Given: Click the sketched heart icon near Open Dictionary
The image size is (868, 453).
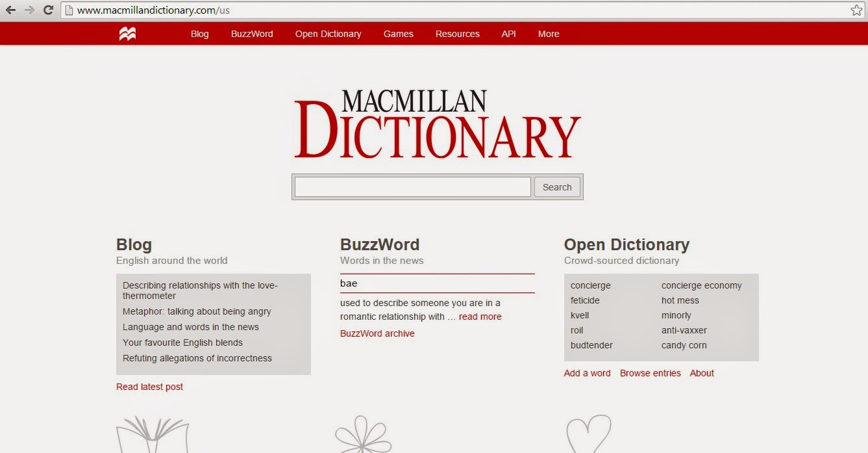Looking at the screenshot, I should (589, 434).
